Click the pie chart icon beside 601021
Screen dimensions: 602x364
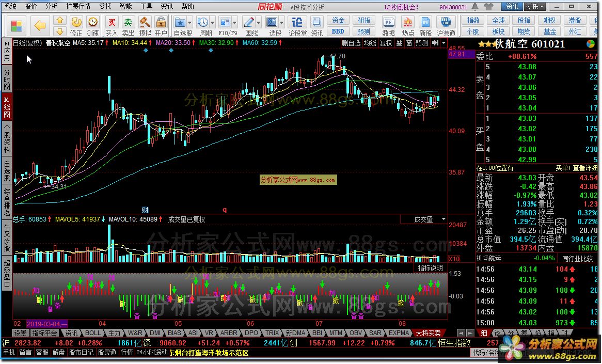591,44
